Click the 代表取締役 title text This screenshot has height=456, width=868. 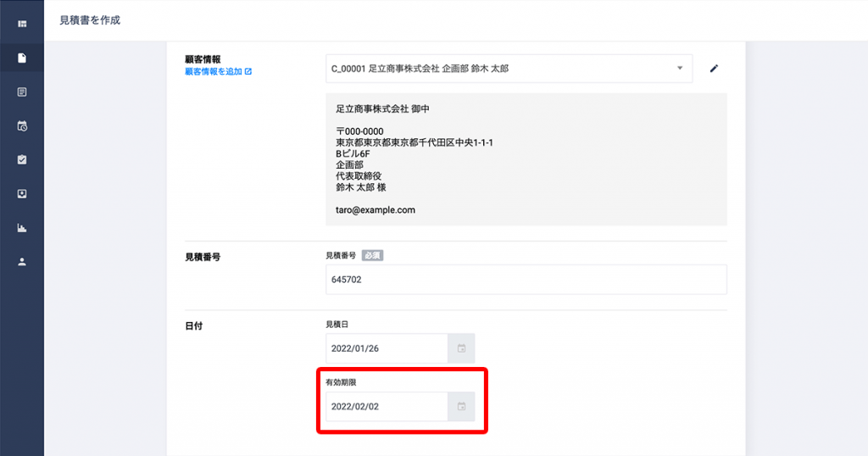point(359,176)
